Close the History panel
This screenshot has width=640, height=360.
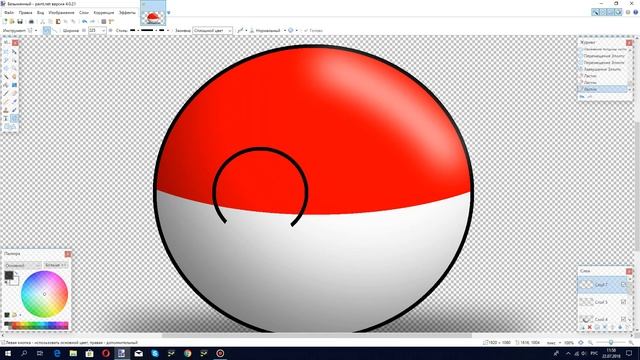(629, 42)
